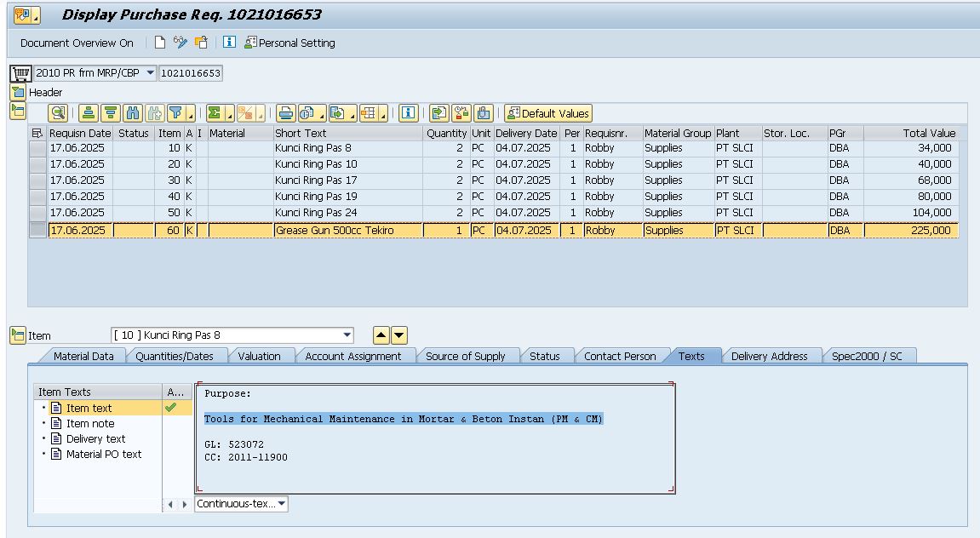
Task: Select Item note in Item Texts list
Action: (x=90, y=424)
